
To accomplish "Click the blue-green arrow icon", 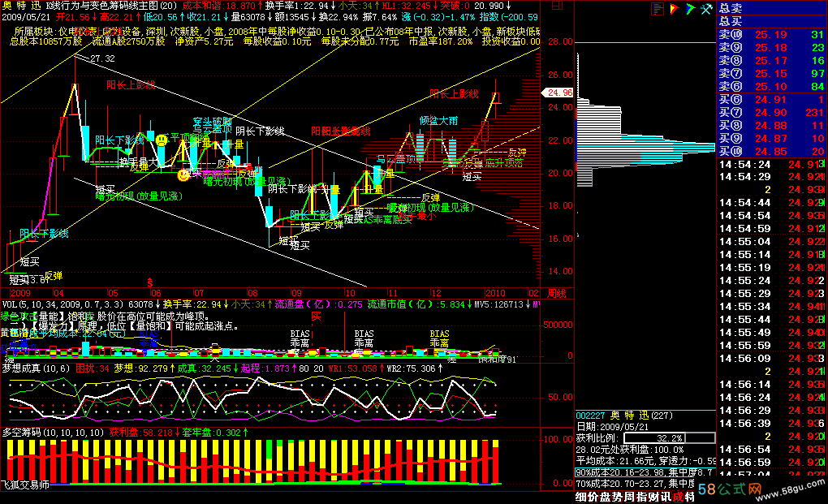I will pos(690,9).
